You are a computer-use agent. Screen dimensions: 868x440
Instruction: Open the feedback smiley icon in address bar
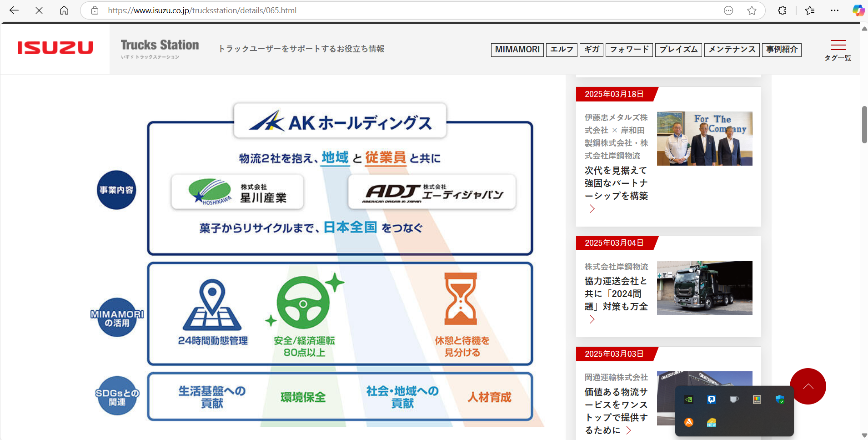[728, 10]
